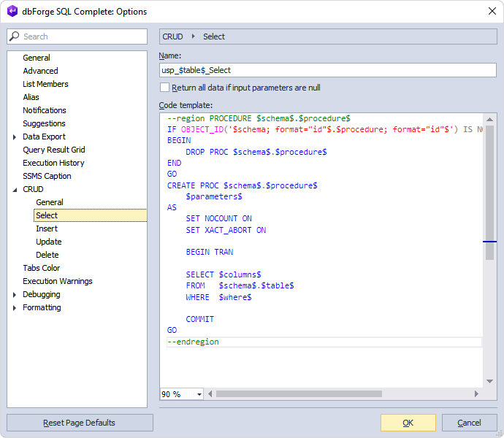Click the DROP PROC line

pyautogui.click(x=256, y=152)
